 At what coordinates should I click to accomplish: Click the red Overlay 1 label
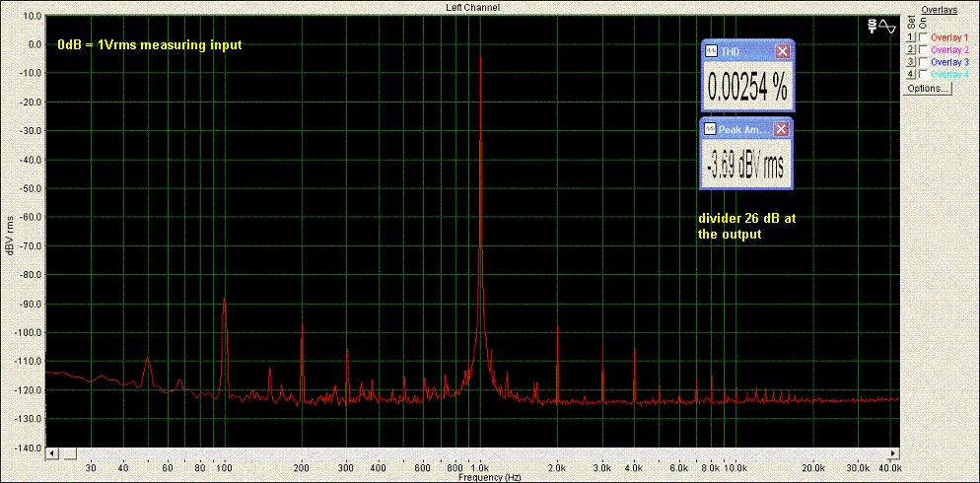point(948,37)
